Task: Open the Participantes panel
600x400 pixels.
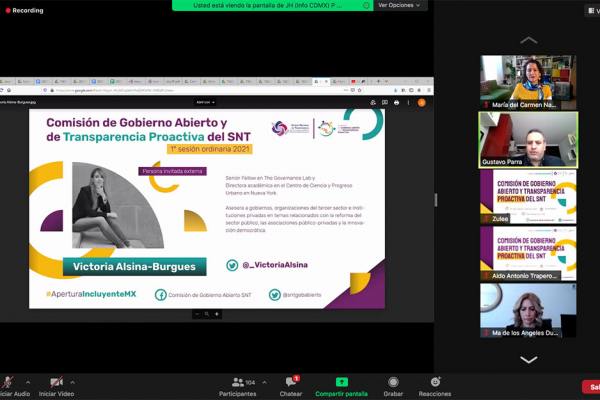Action: pyautogui.click(x=238, y=387)
